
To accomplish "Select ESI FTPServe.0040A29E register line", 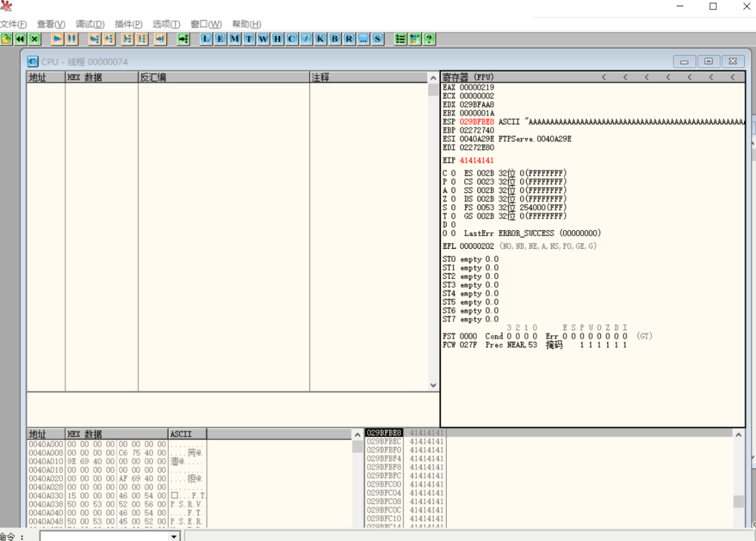I will (x=507, y=139).
